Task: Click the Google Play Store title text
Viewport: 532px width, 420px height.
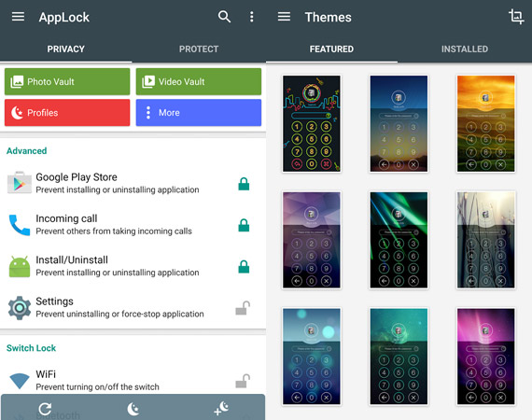Action: pyautogui.click(x=77, y=177)
